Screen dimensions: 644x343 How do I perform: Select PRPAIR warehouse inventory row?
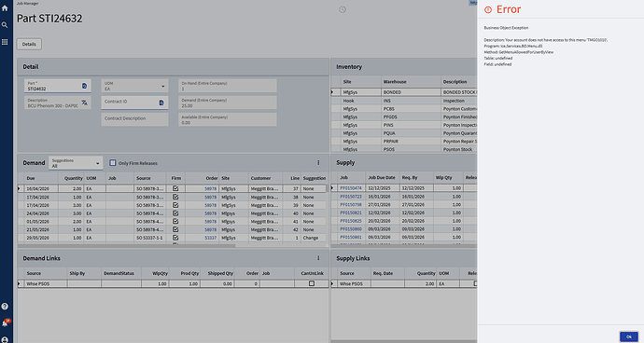tap(404, 141)
